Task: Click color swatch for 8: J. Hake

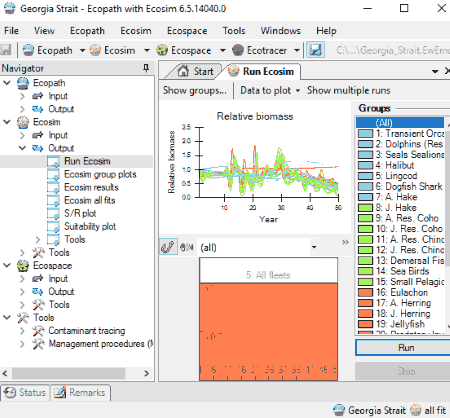Action: coord(365,208)
